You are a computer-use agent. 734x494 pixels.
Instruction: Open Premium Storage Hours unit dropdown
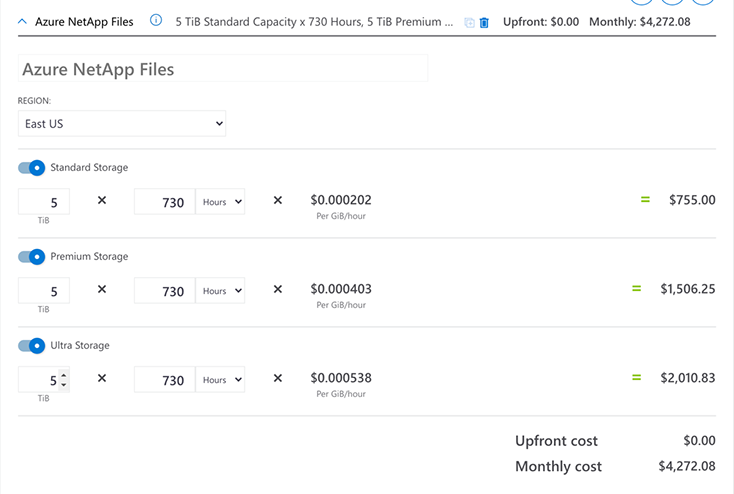[x=220, y=291]
